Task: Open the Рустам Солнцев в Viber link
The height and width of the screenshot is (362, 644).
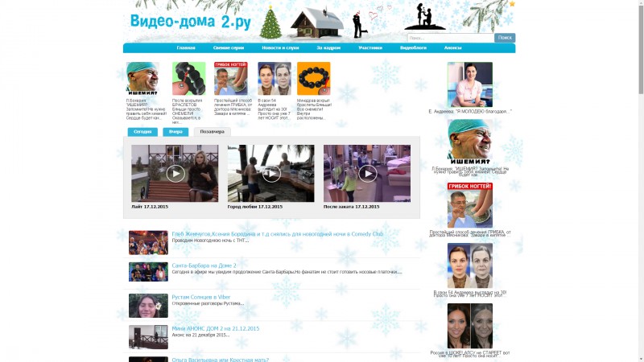Action: (x=200, y=297)
